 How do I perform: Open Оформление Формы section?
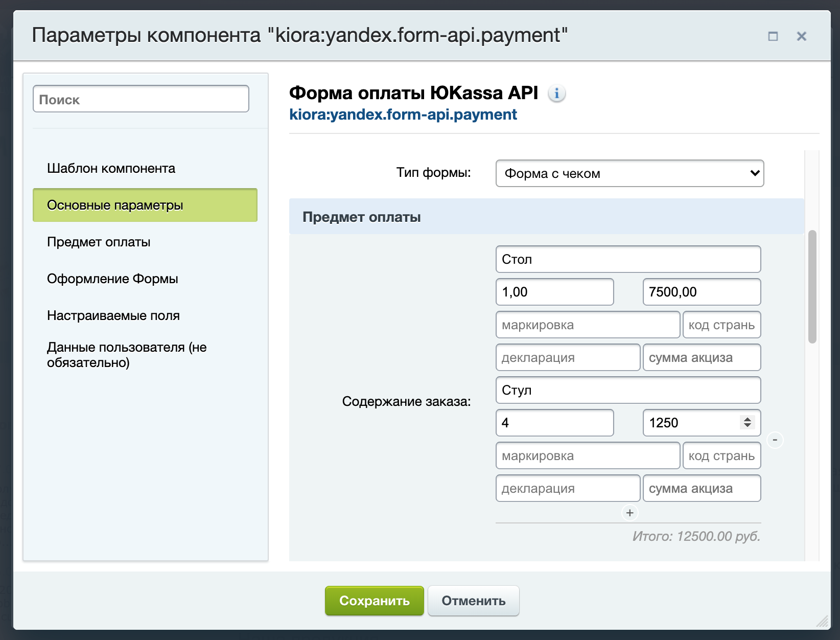112,279
